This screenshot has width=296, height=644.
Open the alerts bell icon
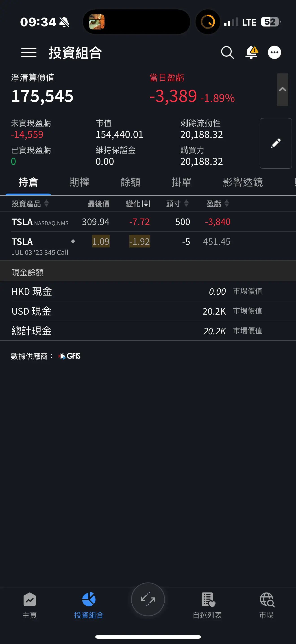tap(252, 53)
